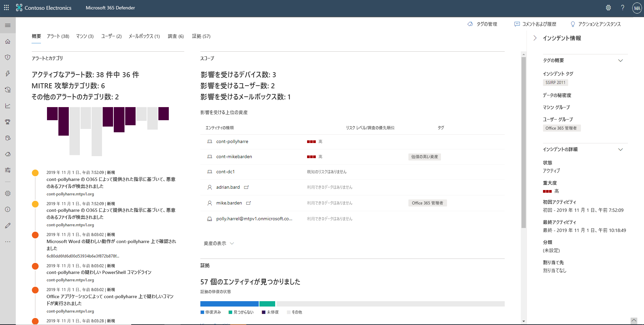Click the main pane vertical scrollbar thumb

tap(524, 142)
